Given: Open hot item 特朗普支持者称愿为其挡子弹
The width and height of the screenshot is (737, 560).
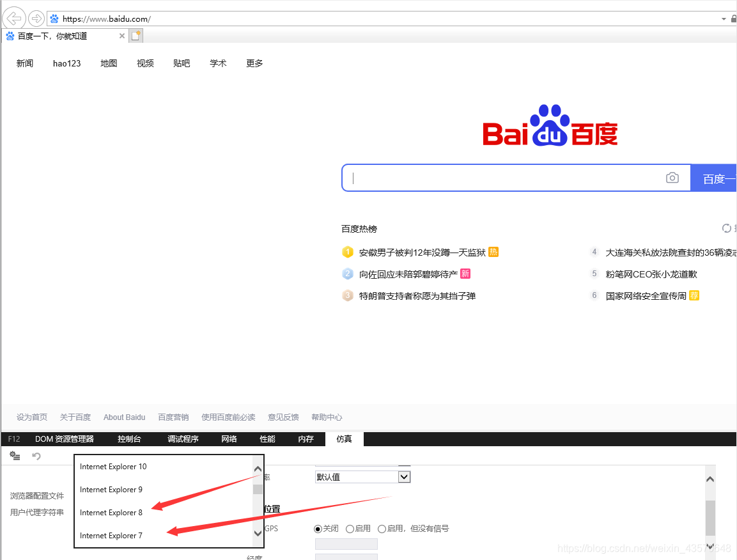Looking at the screenshot, I should click(x=417, y=296).
